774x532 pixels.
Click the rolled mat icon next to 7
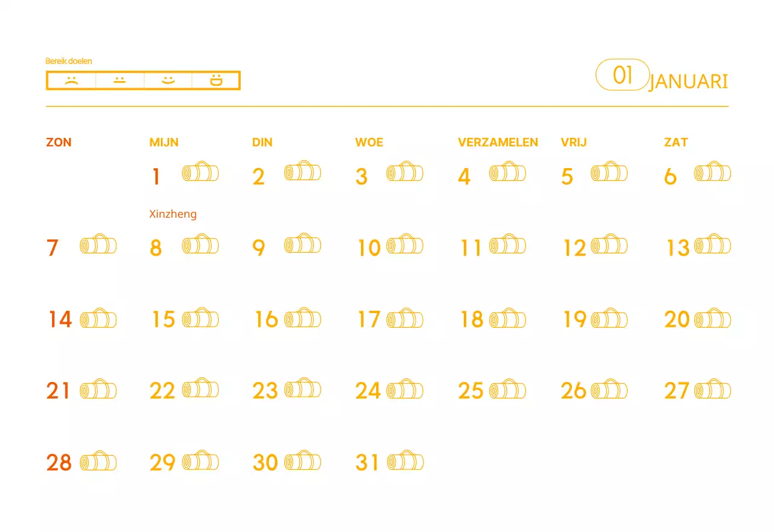click(x=98, y=245)
